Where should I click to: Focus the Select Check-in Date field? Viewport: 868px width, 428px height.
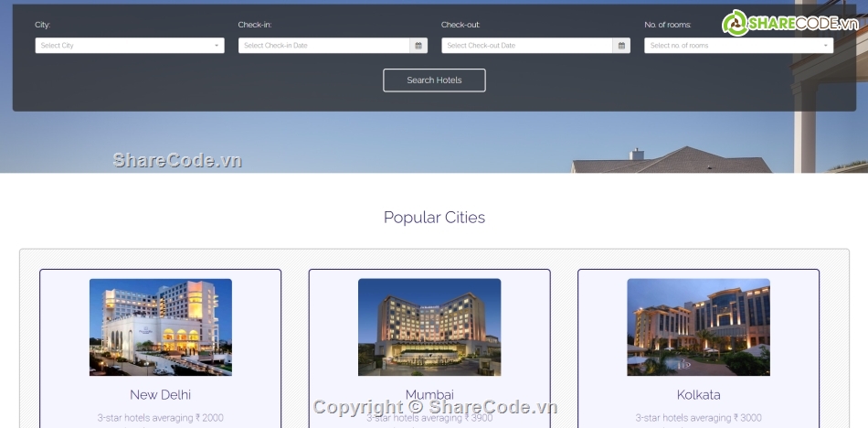pos(324,46)
